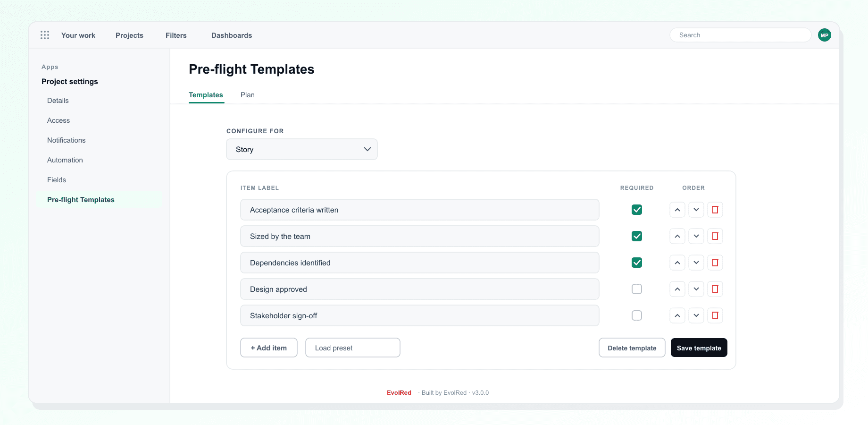Open Notifications settings in sidebar
868x425 pixels.
pos(67,140)
